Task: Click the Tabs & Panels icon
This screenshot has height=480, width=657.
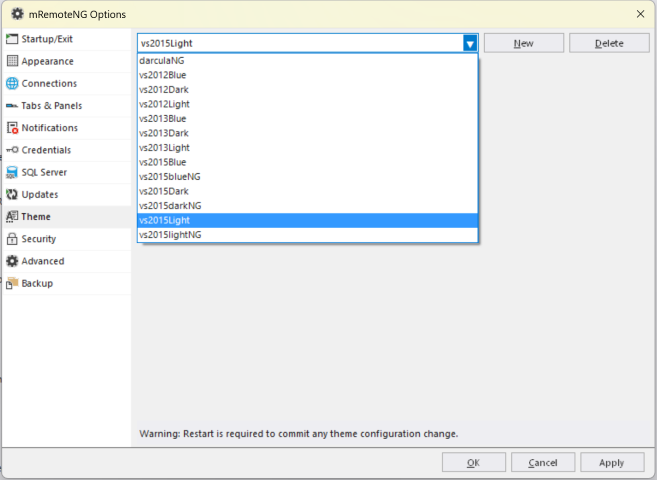Action: click(x=12, y=106)
